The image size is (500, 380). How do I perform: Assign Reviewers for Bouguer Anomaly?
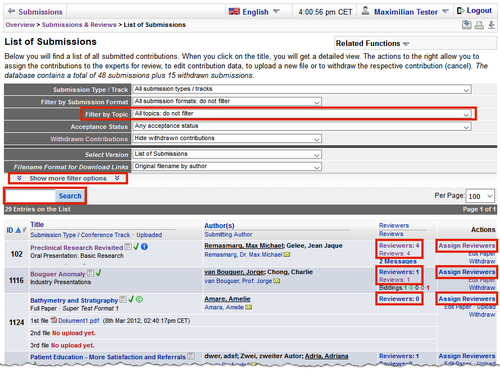[x=467, y=272]
